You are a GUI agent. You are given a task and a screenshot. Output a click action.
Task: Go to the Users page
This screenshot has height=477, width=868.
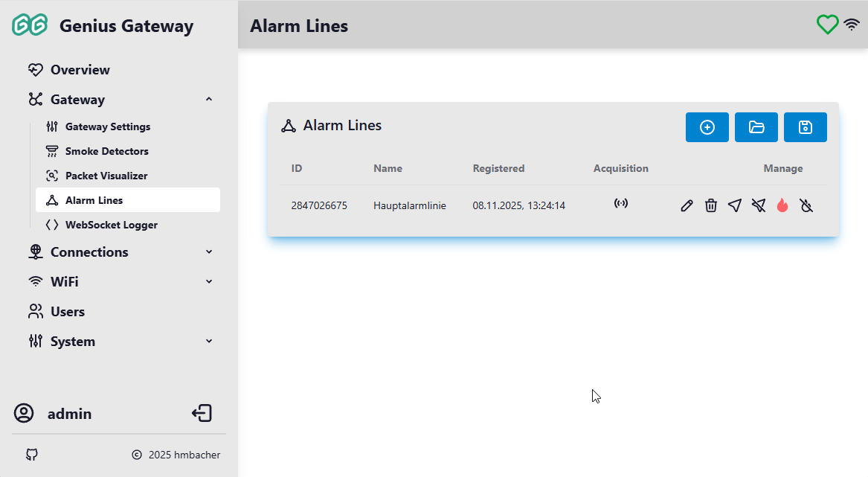67,312
